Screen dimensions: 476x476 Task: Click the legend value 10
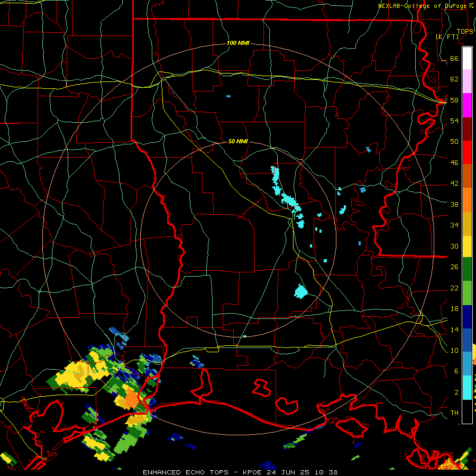point(454,351)
